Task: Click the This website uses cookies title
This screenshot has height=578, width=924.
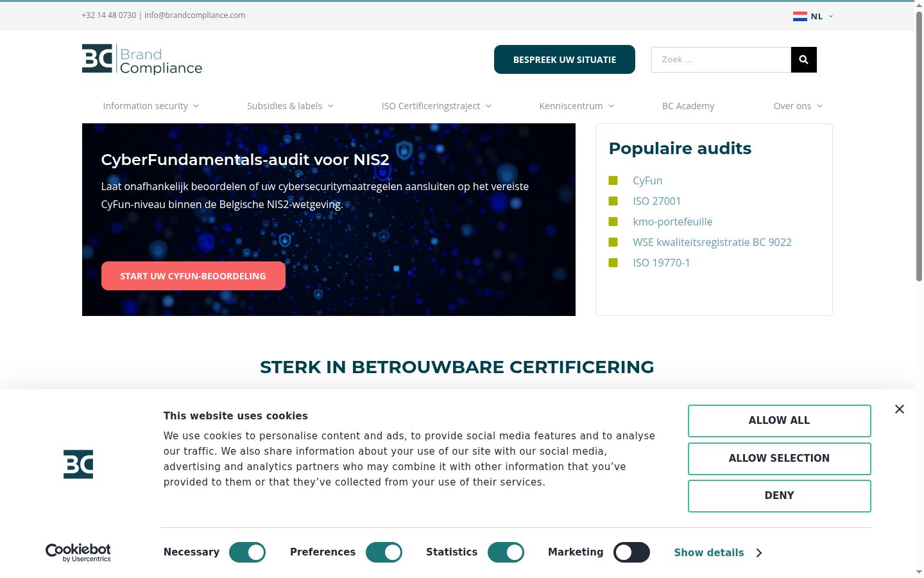Action: [235, 416]
